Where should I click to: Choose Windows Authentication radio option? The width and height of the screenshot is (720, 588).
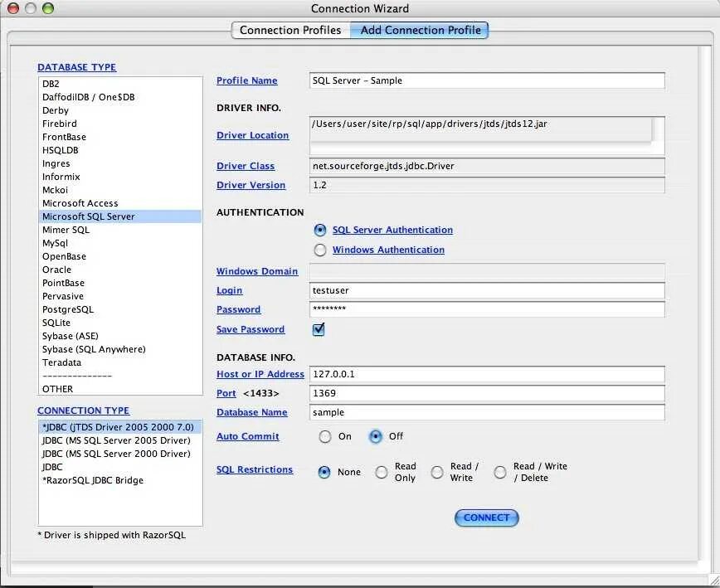click(320, 250)
